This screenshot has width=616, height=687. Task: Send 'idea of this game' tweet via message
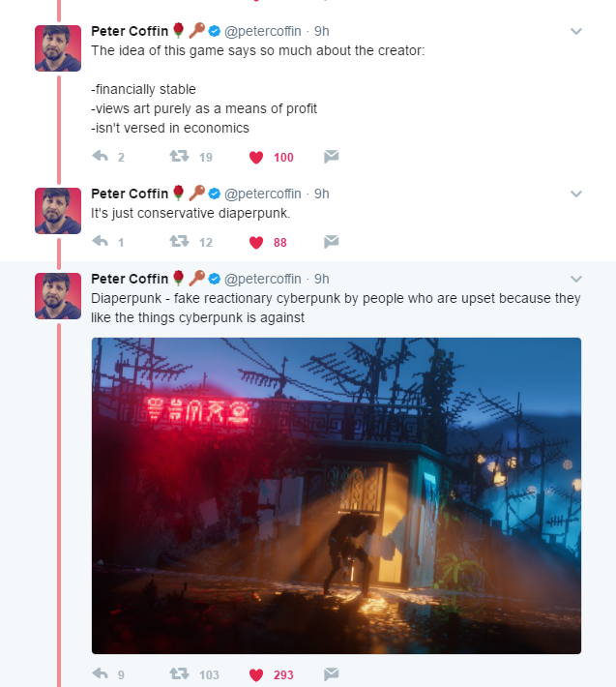pyautogui.click(x=332, y=157)
